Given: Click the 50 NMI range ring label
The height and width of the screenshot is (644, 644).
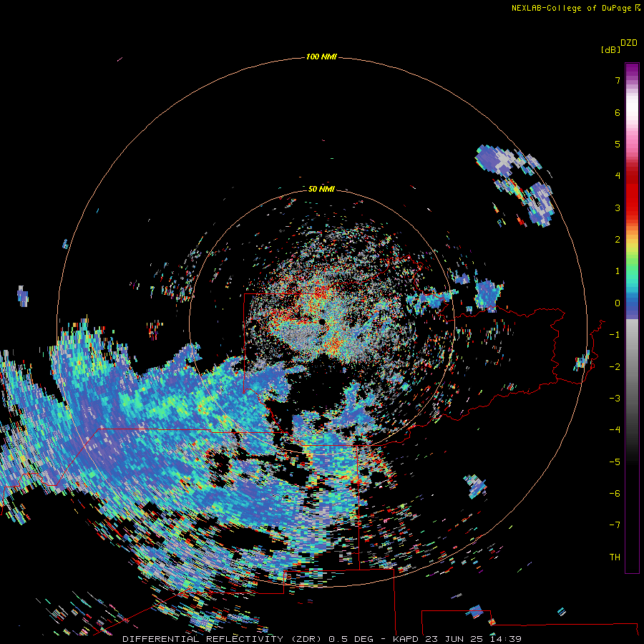Looking at the screenshot, I should (x=321, y=189).
